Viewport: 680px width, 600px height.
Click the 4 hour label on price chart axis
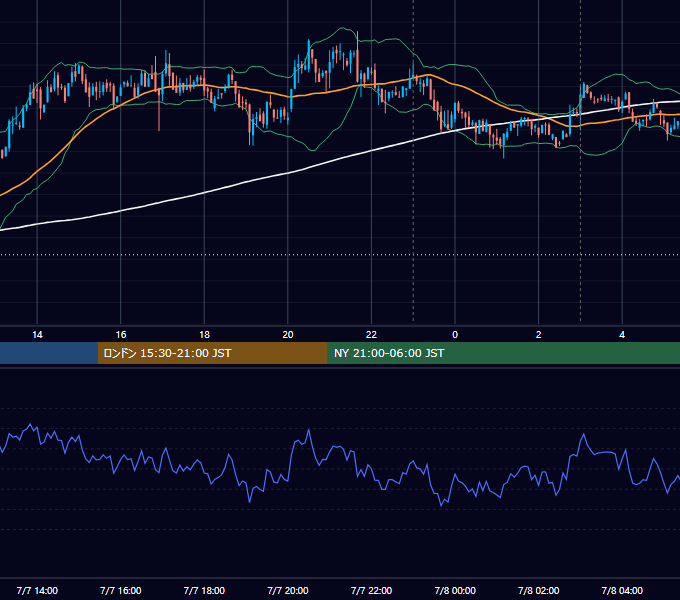point(622,335)
